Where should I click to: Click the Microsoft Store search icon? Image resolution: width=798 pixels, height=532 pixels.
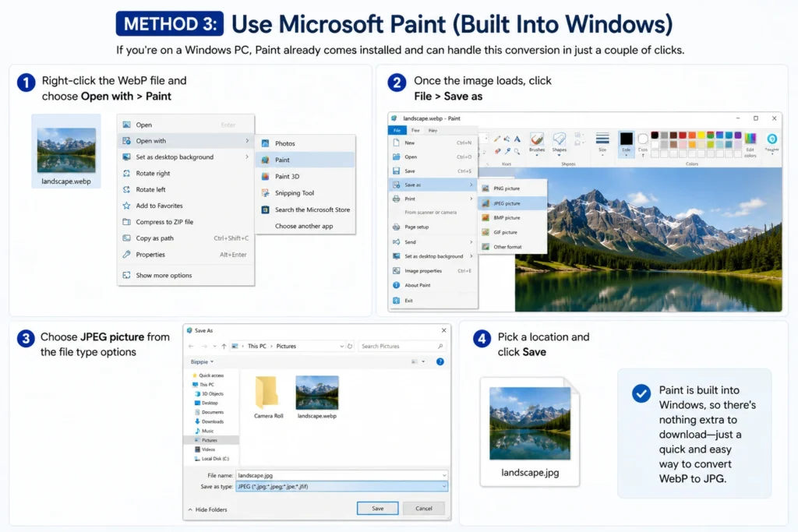tap(265, 210)
